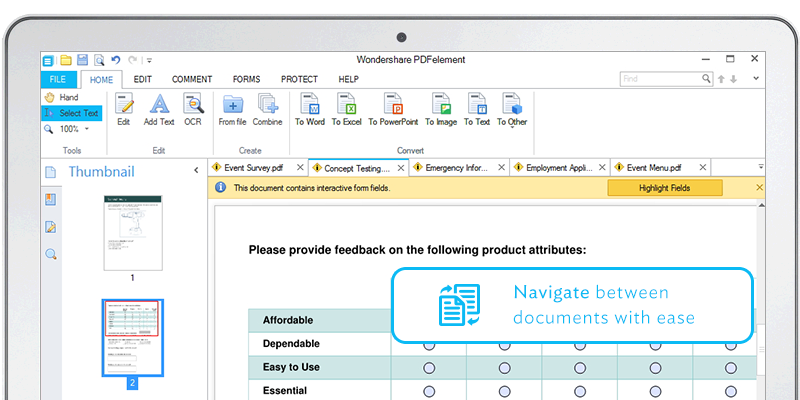
Task: Select the Hand tool
Action: [61, 97]
